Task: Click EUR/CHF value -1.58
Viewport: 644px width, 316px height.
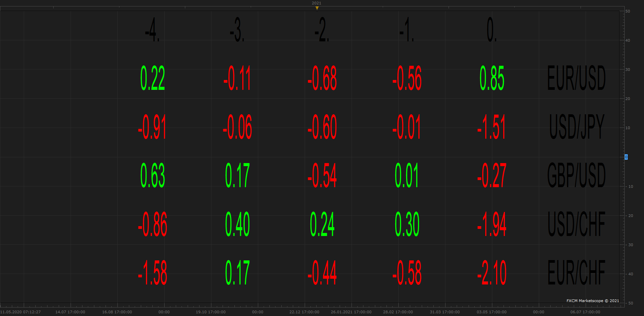Action: [152, 273]
